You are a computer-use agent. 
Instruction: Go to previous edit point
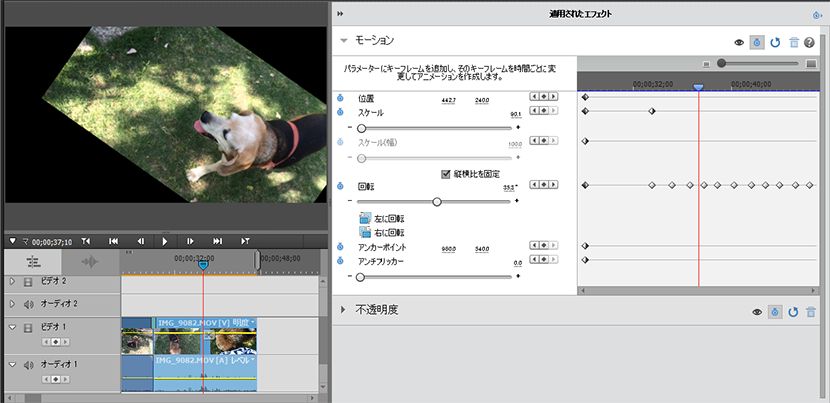pos(113,241)
